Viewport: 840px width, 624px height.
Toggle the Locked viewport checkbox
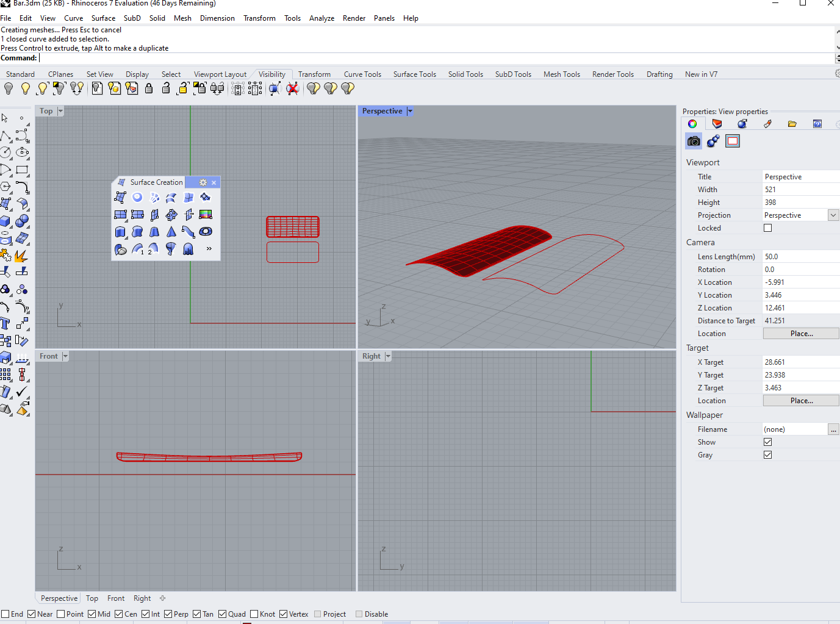point(767,228)
